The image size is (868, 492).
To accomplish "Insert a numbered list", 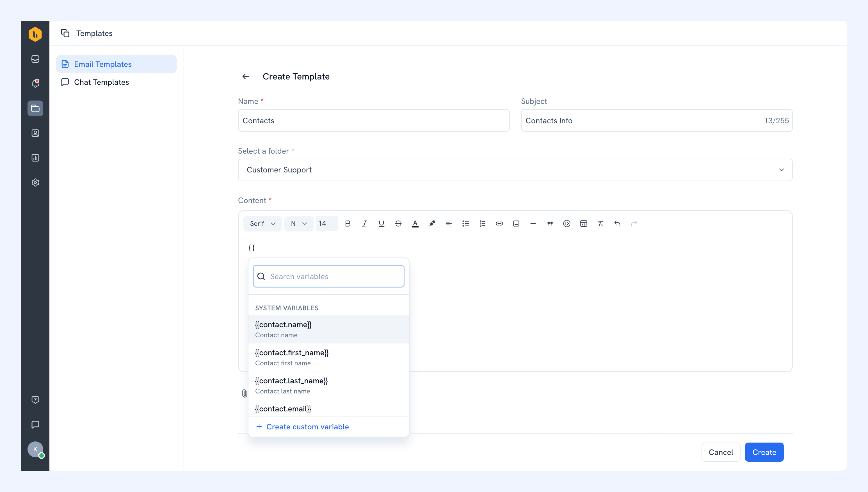I will (482, 223).
